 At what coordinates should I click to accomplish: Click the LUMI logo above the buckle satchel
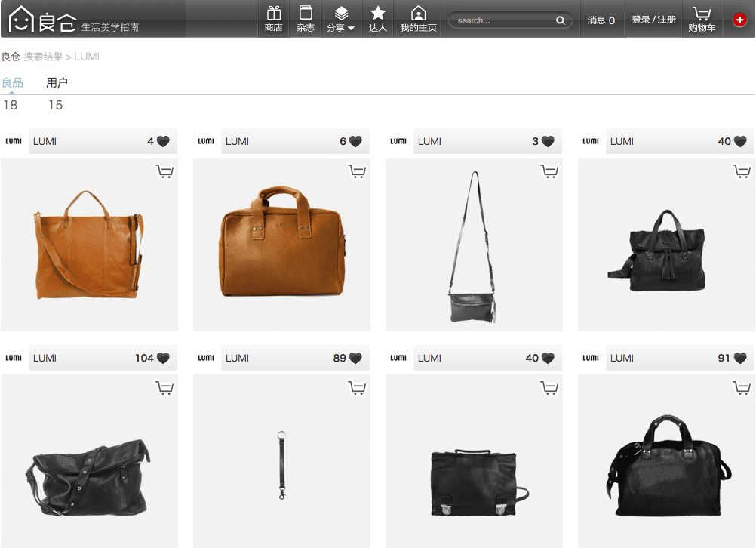point(398,358)
